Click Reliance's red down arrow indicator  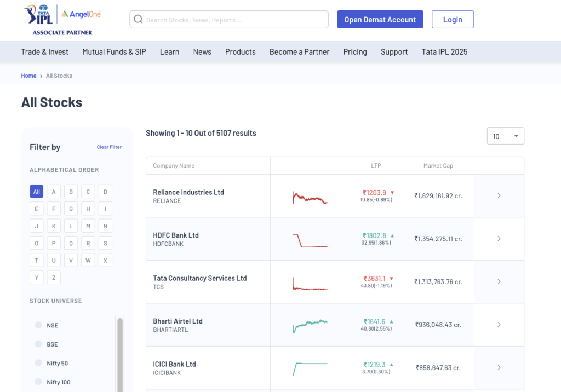[392, 193]
